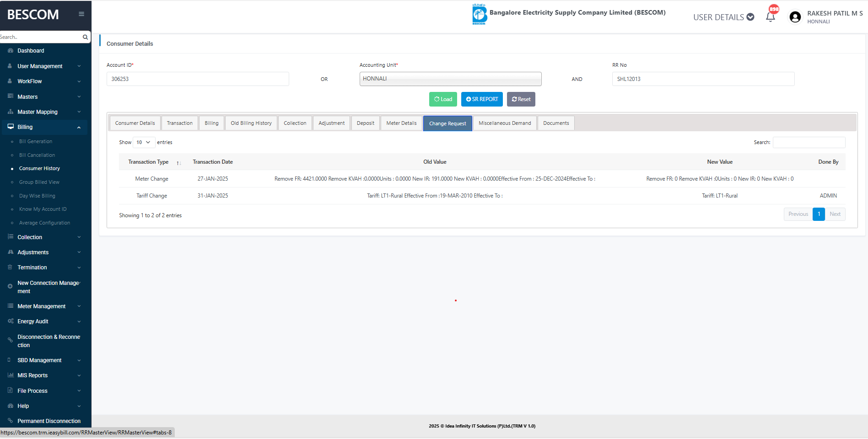Click the user avatar icon
Viewport: 868px width, 439px height.
point(795,17)
